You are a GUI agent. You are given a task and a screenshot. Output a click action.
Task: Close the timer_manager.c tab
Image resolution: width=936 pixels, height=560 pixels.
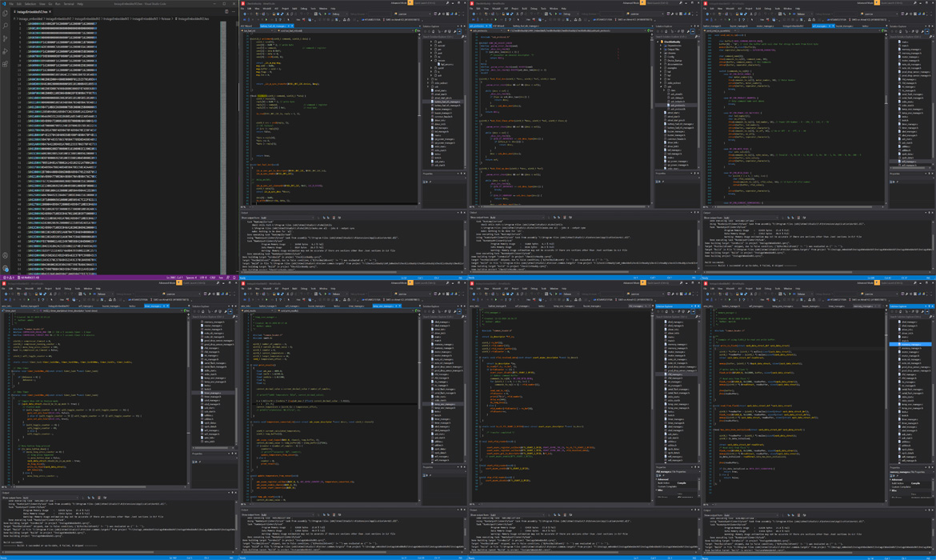click(x=166, y=306)
